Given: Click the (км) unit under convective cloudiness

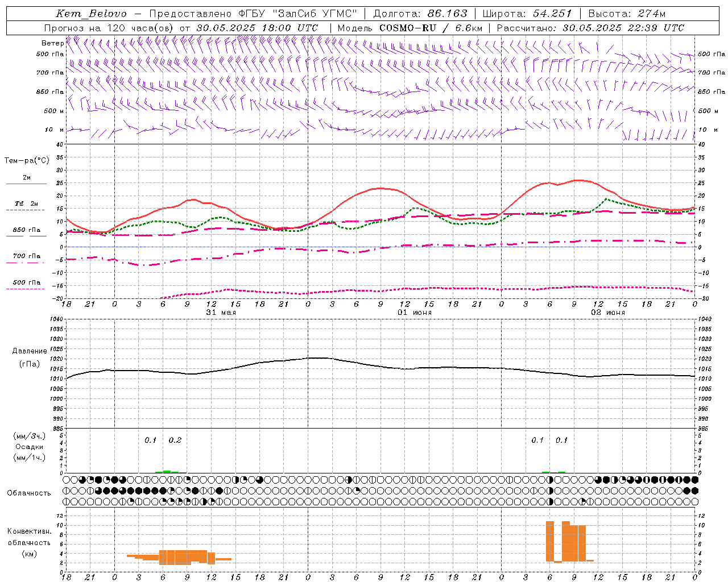Looking at the screenshot, I should click(x=29, y=553).
